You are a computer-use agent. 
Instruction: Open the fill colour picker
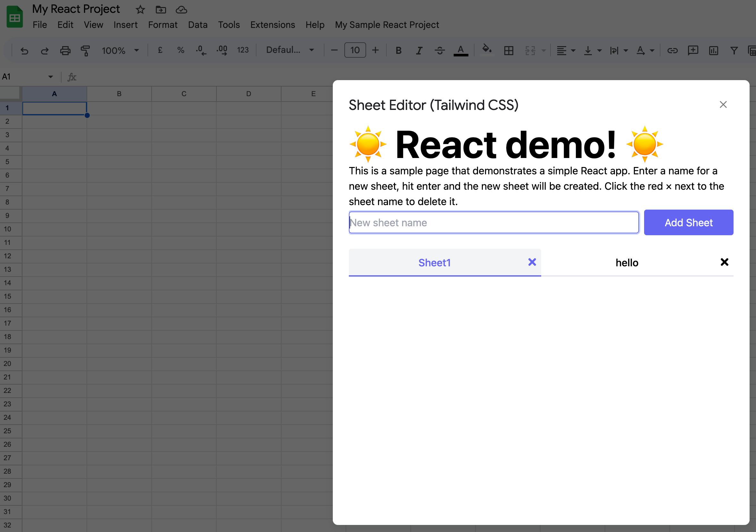tap(487, 50)
